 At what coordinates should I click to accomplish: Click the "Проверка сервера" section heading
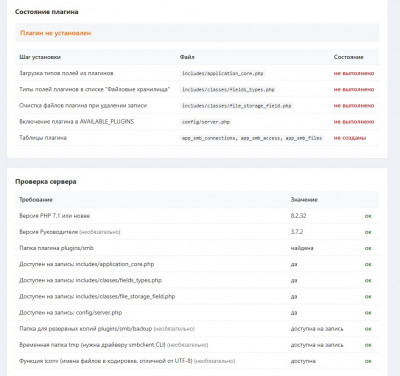tap(46, 182)
